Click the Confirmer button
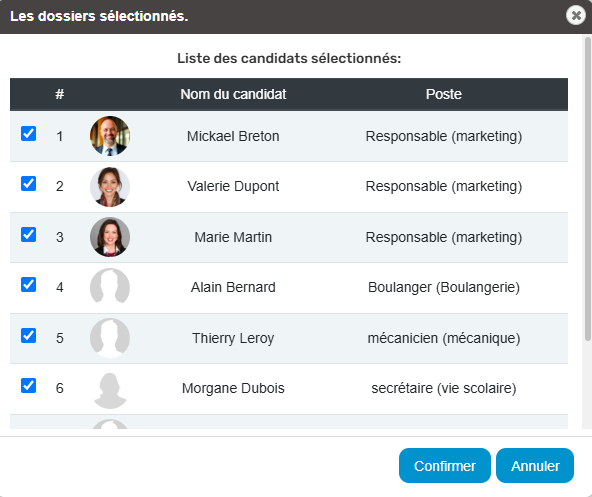The image size is (592, 497). [445, 466]
